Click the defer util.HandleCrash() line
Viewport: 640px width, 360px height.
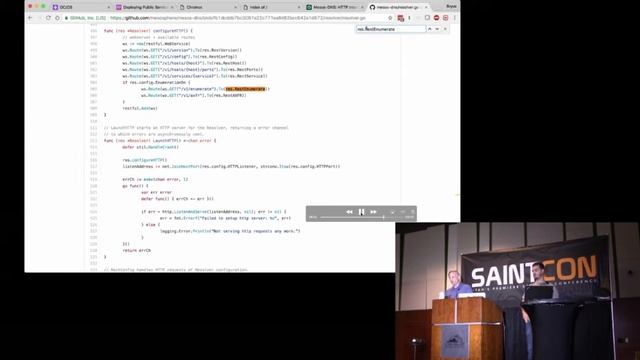150,147
